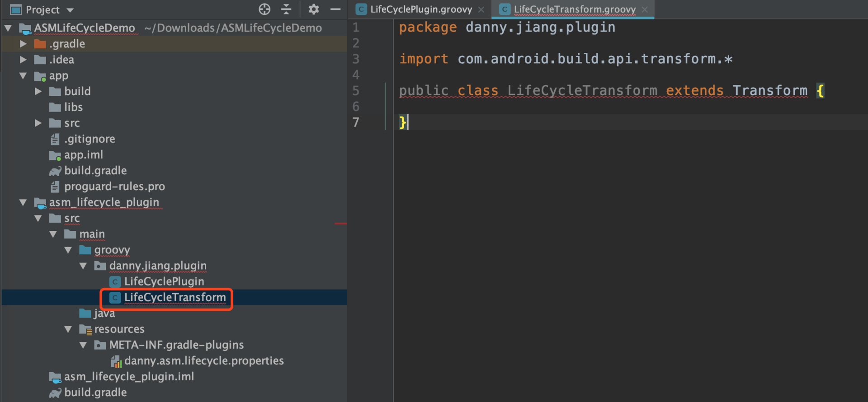The width and height of the screenshot is (868, 402).
Task: Select proguard-rules.pro file
Action: pyautogui.click(x=114, y=187)
